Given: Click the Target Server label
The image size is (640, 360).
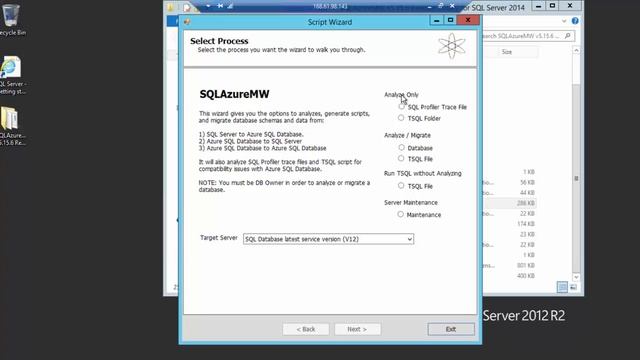Looking at the screenshot, I should pyautogui.click(x=219, y=238).
